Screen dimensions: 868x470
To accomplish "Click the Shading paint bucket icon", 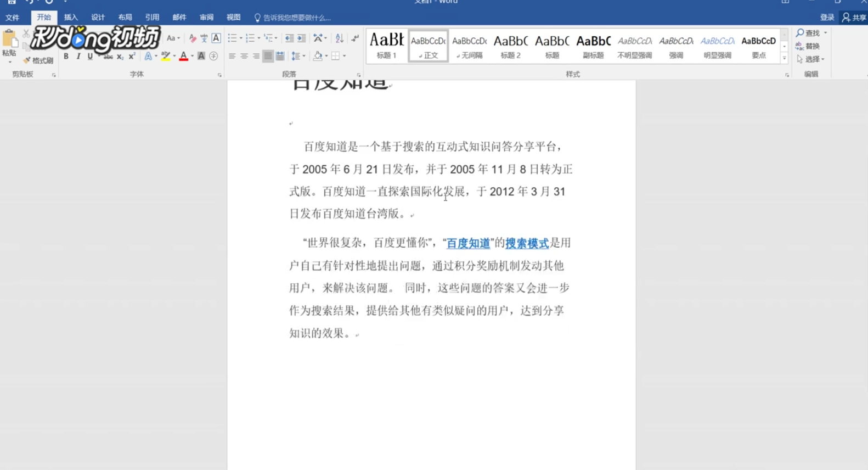I will point(318,56).
